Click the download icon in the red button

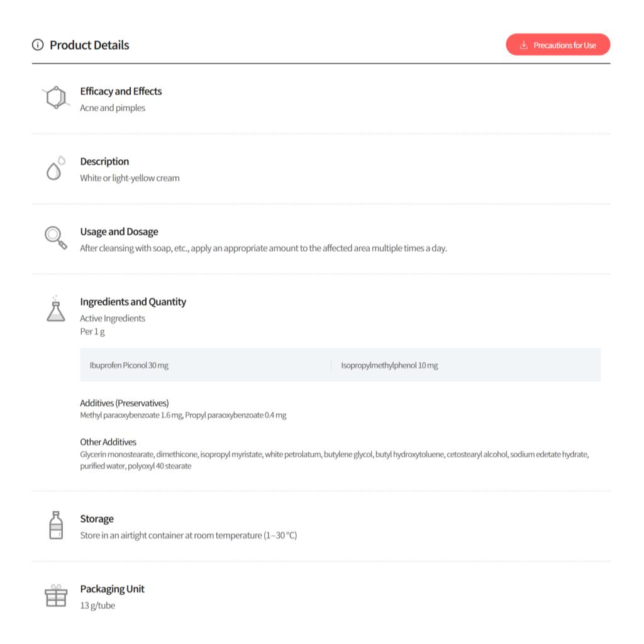click(x=523, y=45)
